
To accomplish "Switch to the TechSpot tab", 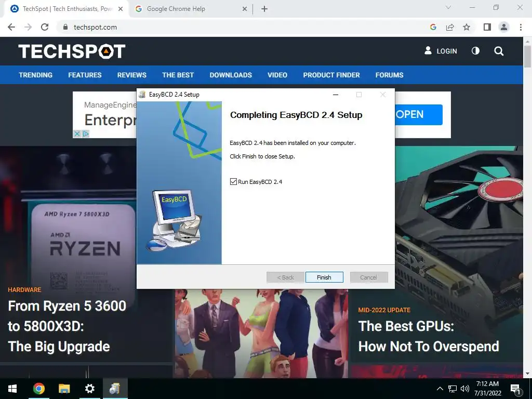I will tap(67, 9).
